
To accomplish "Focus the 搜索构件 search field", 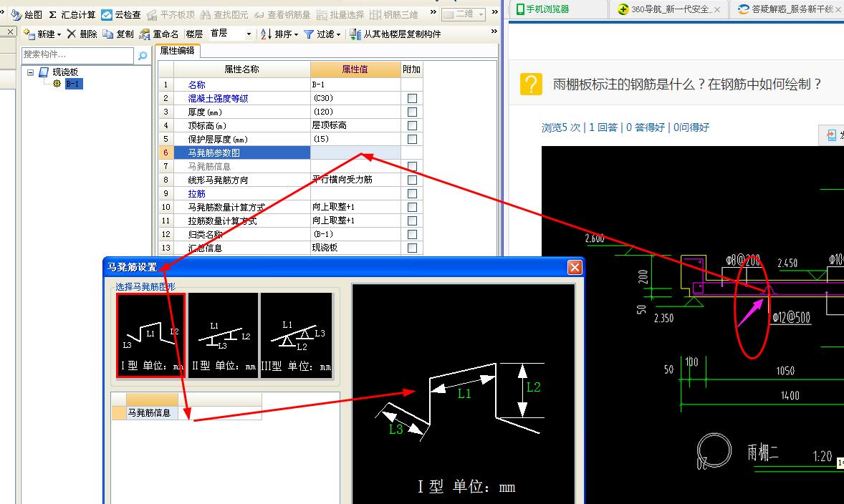I will click(77, 55).
